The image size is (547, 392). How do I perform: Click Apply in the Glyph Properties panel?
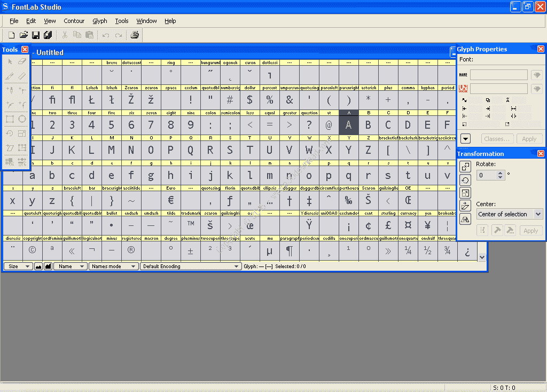[x=529, y=139]
